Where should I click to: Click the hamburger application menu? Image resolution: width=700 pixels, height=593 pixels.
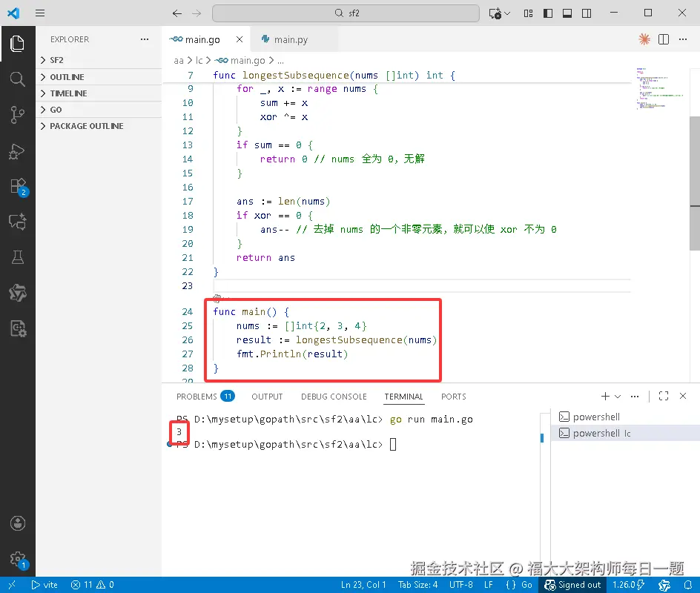click(40, 13)
